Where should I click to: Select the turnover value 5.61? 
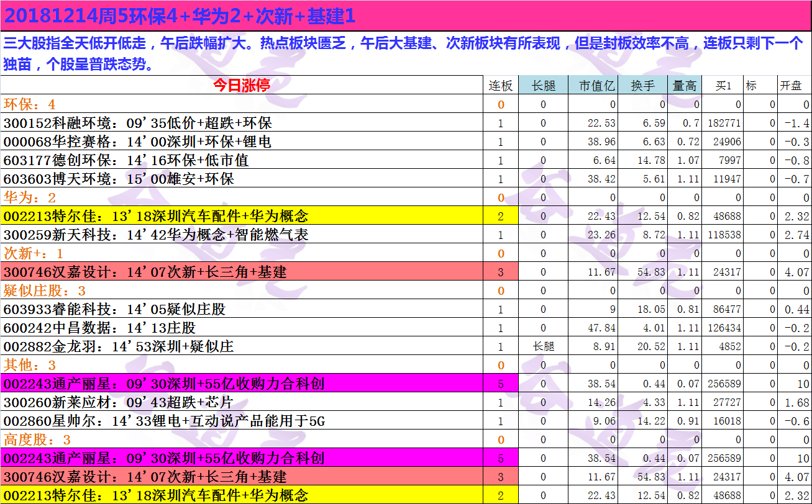tap(654, 179)
